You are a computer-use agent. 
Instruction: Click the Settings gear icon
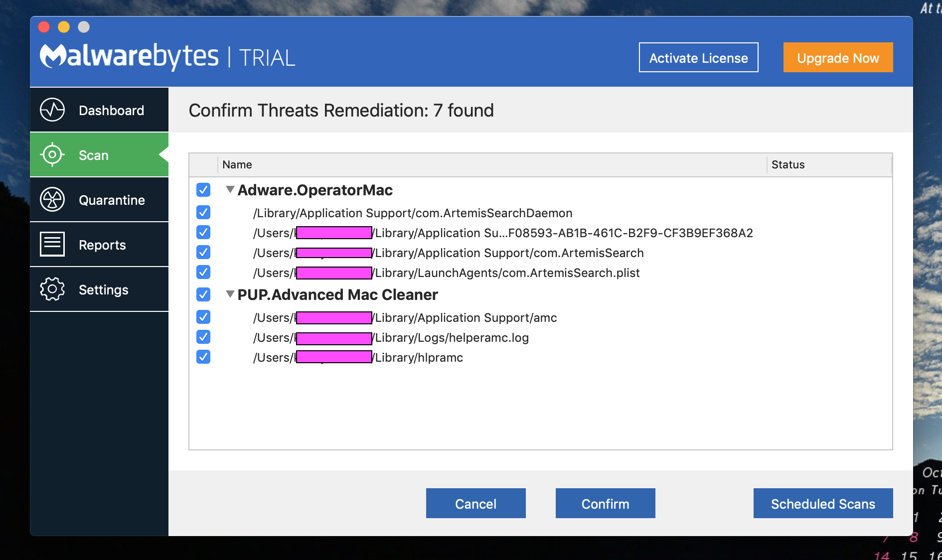(x=52, y=289)
